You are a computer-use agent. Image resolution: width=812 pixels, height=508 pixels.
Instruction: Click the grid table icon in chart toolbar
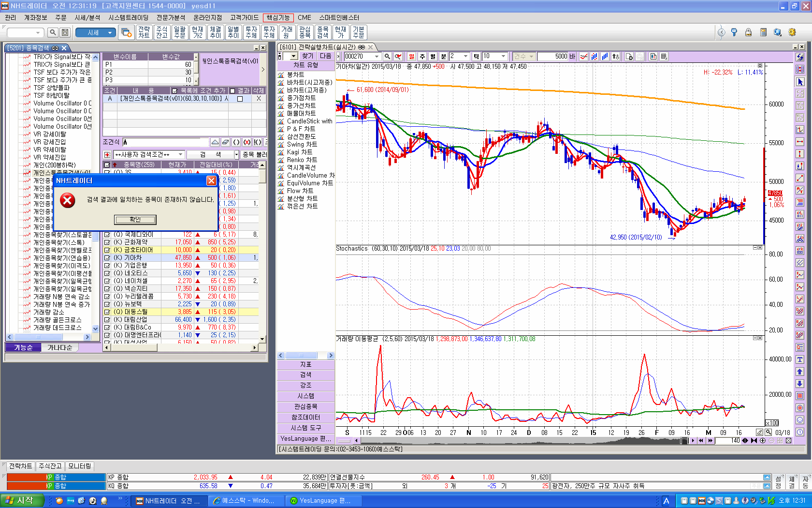pos(664,57)
